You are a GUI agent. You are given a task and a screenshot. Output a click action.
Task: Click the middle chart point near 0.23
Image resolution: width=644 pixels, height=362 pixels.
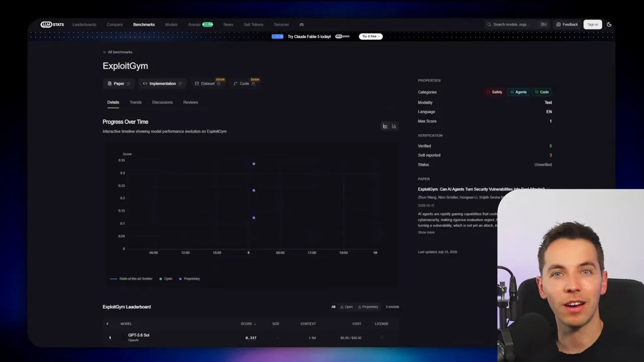point(254,191)
